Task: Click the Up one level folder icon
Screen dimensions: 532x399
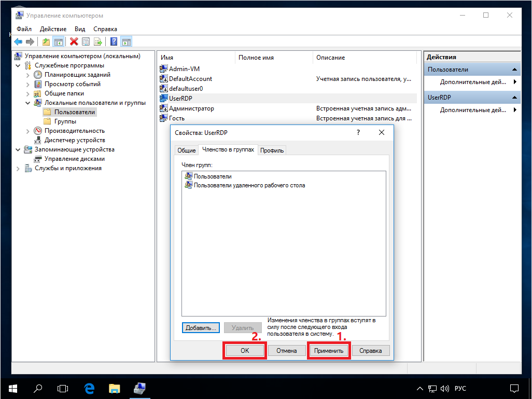Action: click(46, 42)
